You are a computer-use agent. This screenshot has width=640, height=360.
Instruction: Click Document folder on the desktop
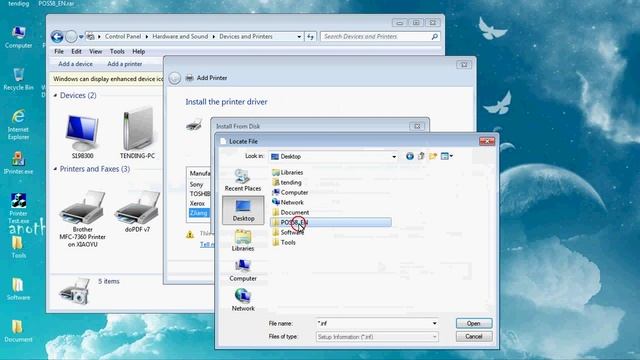[x=18, y=331]
